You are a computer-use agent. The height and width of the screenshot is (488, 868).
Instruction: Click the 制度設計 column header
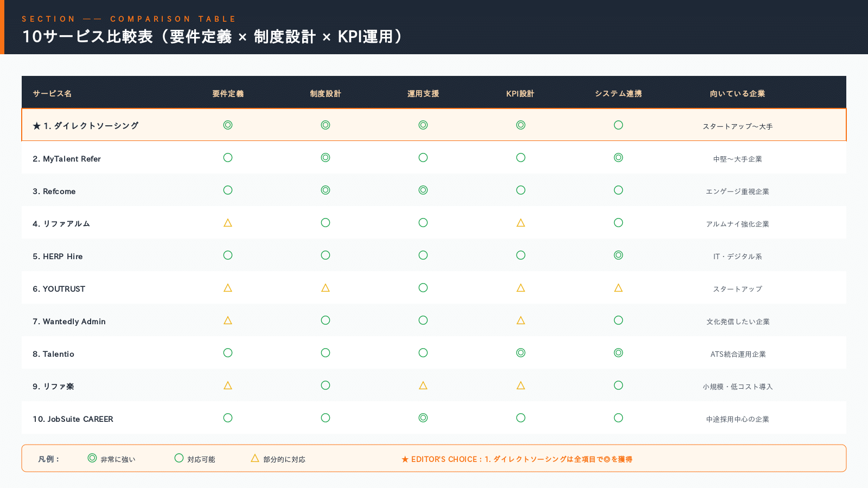(325, 94)
